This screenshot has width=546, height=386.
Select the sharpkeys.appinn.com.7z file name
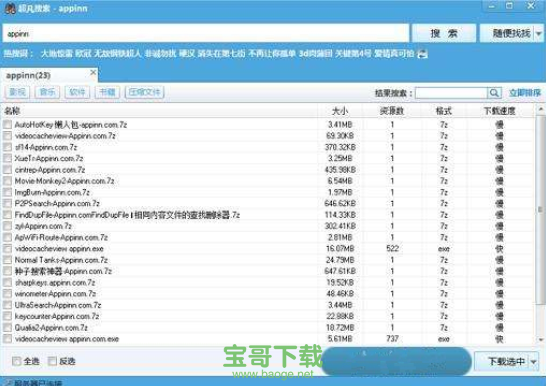(x=55, y=283)
